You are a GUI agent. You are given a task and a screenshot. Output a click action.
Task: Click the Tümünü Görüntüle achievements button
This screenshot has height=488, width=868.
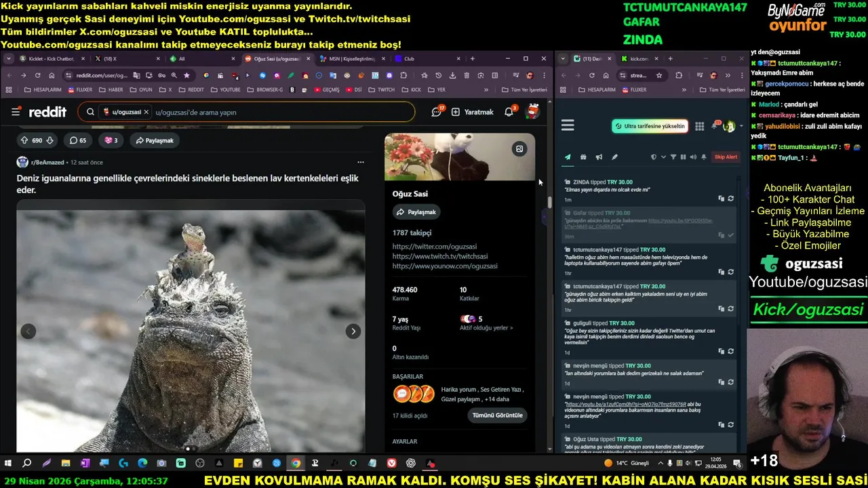pyautogui.click(x=498, y=415)
